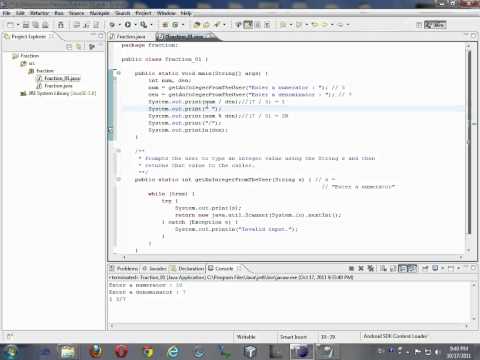Toggle Link with Editor in Project Explorer

tap(79, 47)
